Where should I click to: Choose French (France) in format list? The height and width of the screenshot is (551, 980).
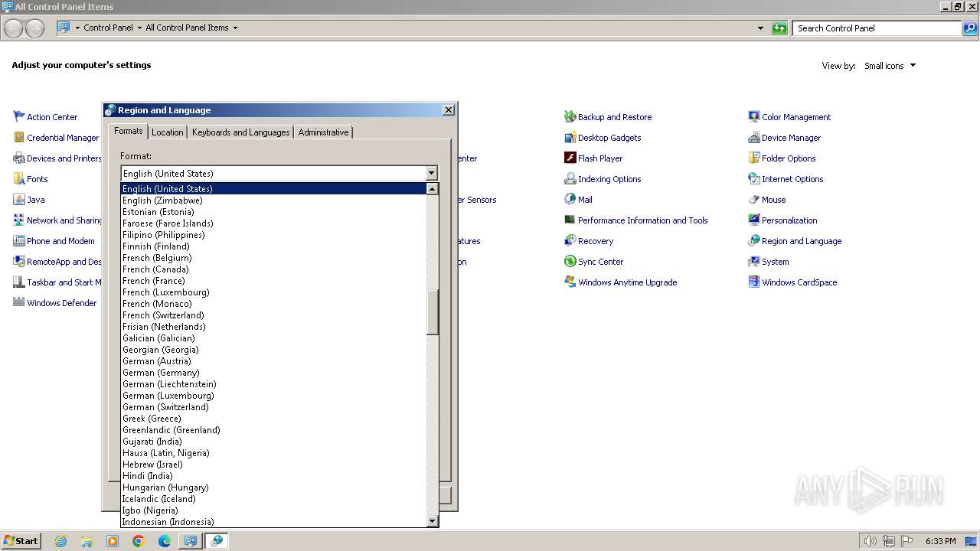pos(274,281)
